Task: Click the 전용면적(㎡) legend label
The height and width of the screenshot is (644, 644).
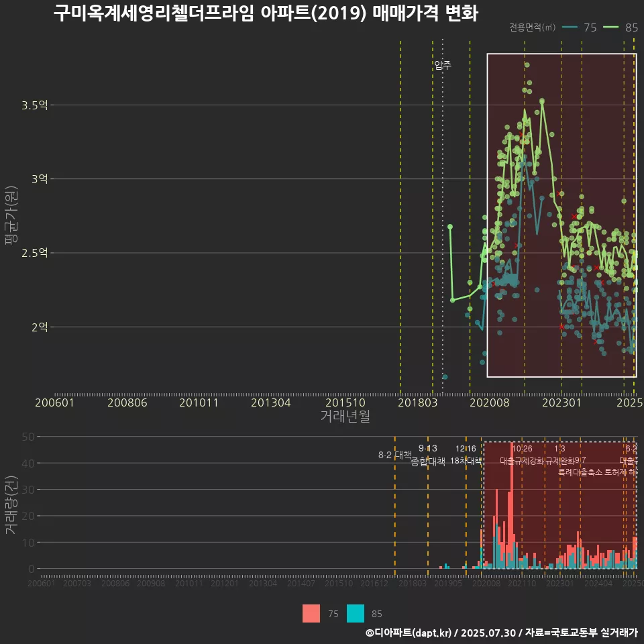Action: click(532, 28)
